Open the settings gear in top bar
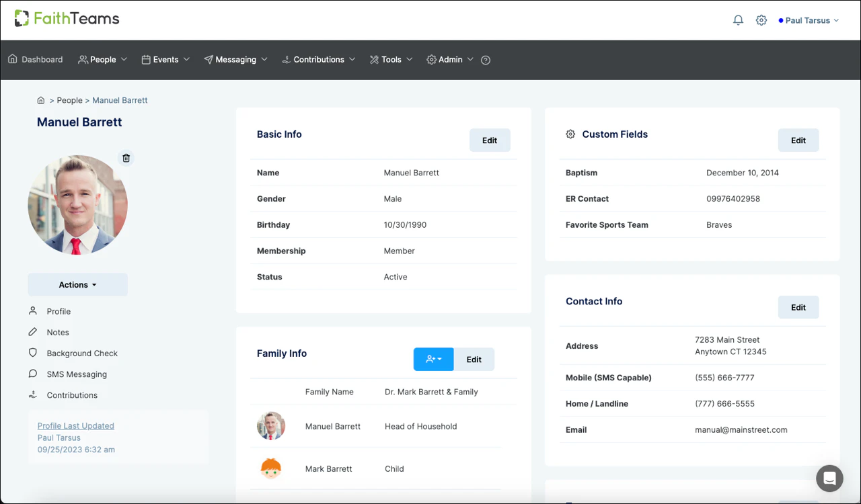861x504 pixels. 761,19
